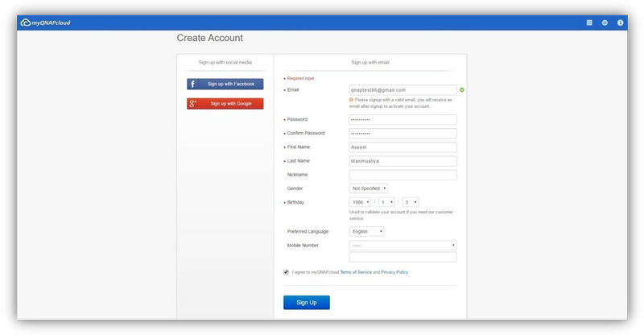Open the info icon in header

620,23
